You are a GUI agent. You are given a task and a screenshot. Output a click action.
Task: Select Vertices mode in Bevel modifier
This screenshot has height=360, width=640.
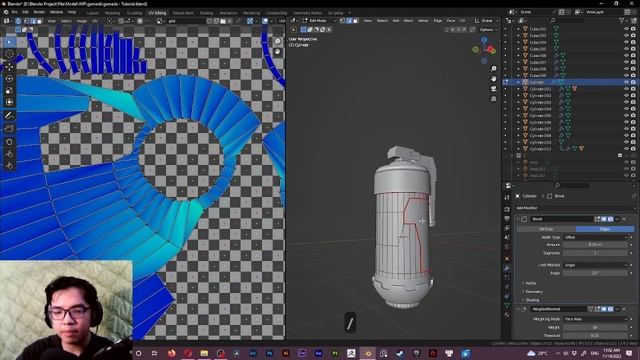pyautogui.click(x=546, y=229)
